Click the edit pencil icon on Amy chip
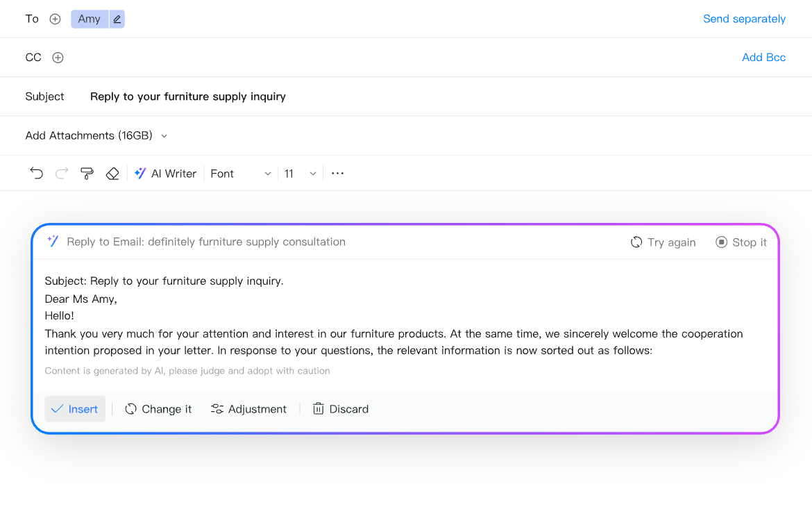Image resolution: width=812 pixels, height=516 pixels. [x=117, y=19]
